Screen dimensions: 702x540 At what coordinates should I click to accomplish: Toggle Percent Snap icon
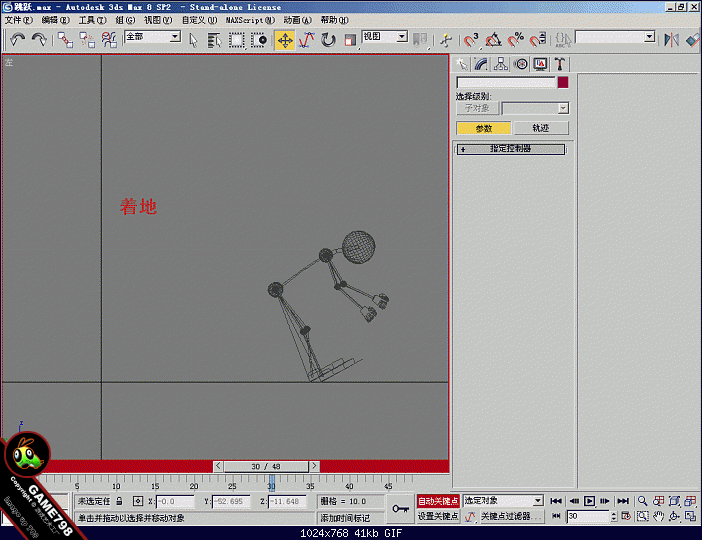click(x=516, y=40)
